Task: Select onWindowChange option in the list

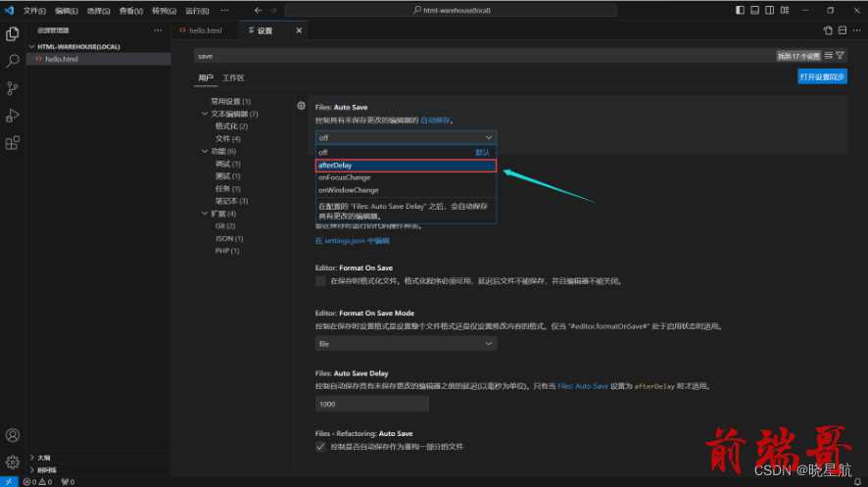Action: 406,190
